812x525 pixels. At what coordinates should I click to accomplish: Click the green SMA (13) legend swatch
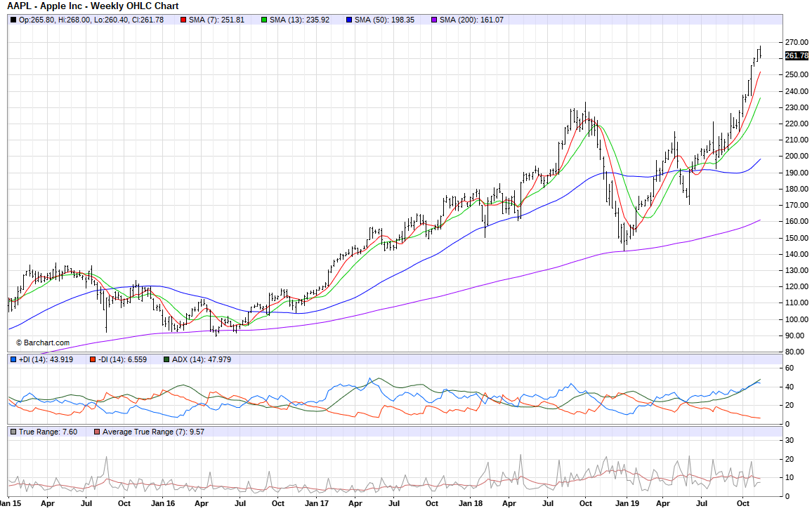(x=263, y=20)
